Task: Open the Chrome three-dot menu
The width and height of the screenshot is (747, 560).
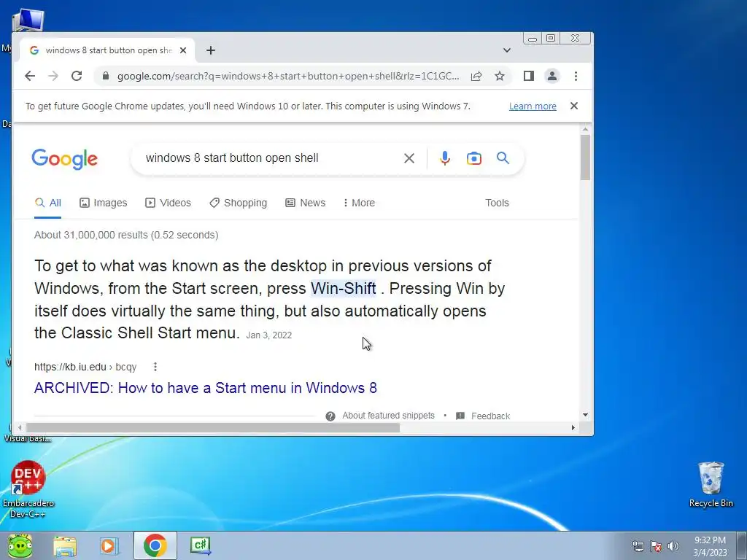Action: (576, 76)
